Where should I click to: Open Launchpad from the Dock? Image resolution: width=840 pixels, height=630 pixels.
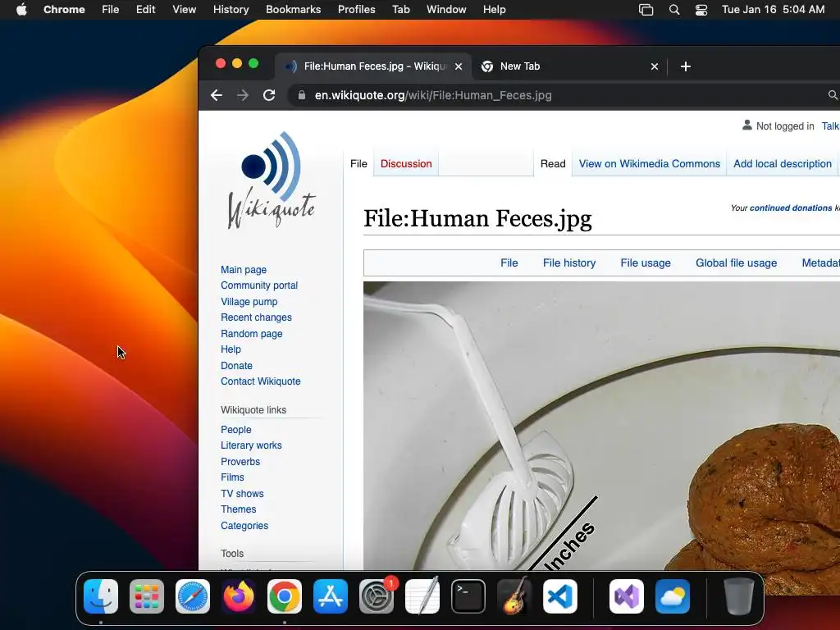coord(147,596)
